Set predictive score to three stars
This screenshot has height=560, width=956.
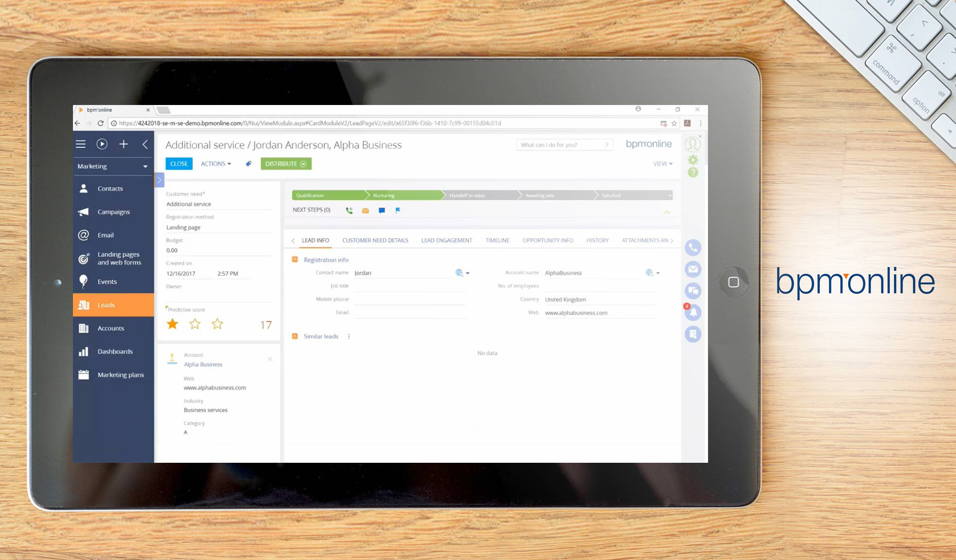point(217,324)
